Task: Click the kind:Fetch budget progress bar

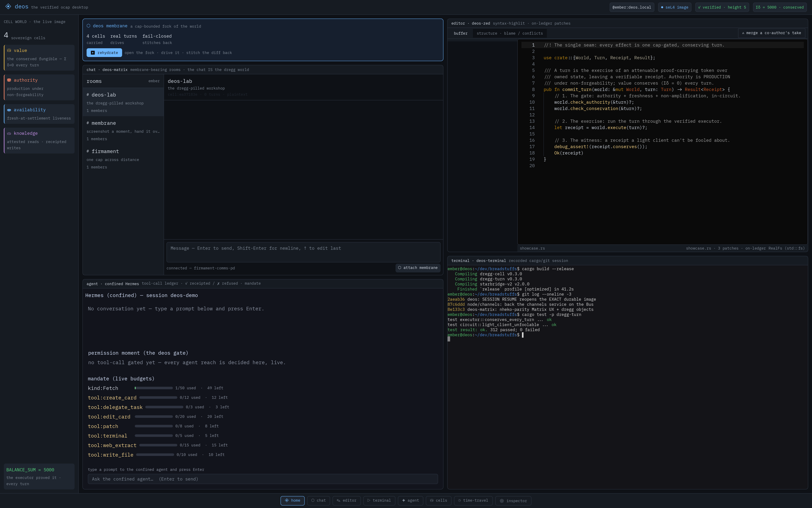Action: 154,388
